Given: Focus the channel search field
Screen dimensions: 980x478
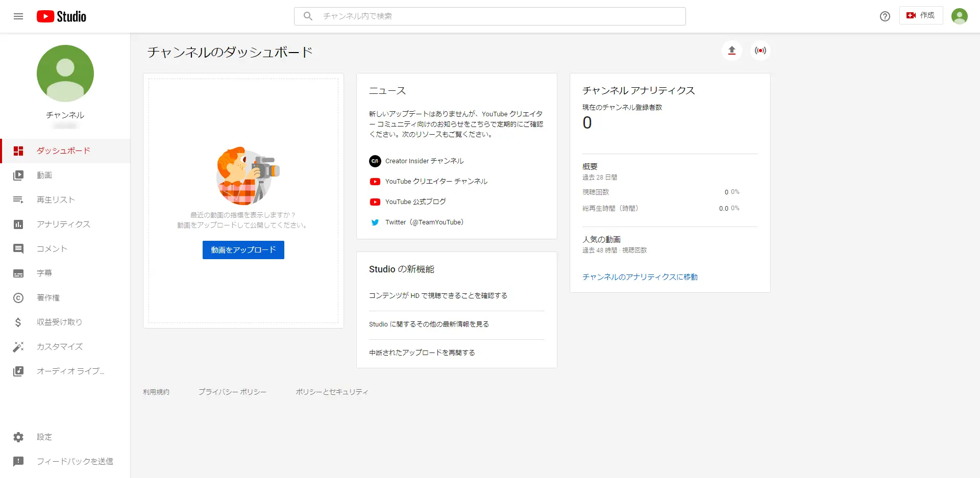Looking at the screenshot, I should point(490,16).
